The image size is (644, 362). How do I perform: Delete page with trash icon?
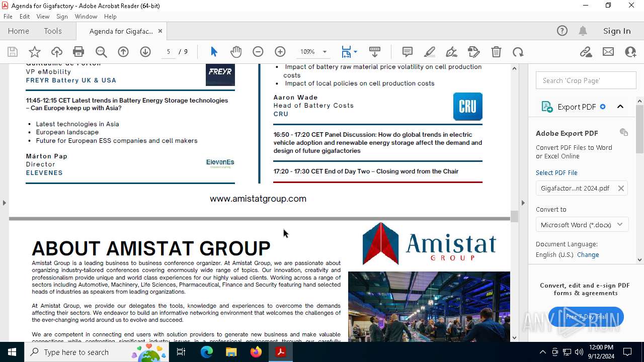point(496,52)
